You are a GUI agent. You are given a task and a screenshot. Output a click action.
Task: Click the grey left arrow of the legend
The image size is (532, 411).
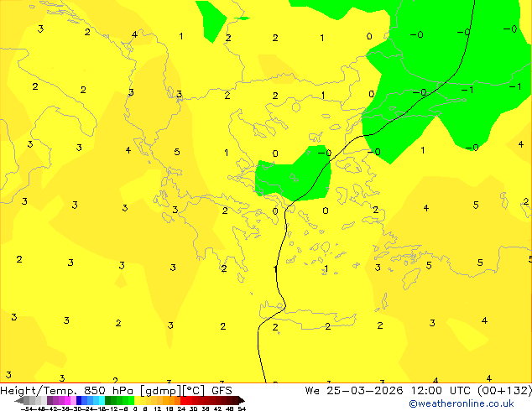click(x=19, y=401)
